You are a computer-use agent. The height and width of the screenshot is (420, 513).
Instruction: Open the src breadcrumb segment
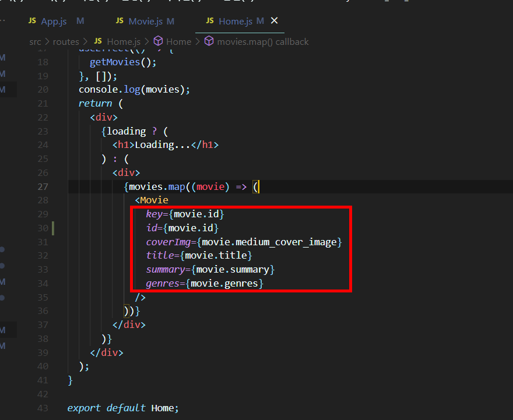(36, 42)
